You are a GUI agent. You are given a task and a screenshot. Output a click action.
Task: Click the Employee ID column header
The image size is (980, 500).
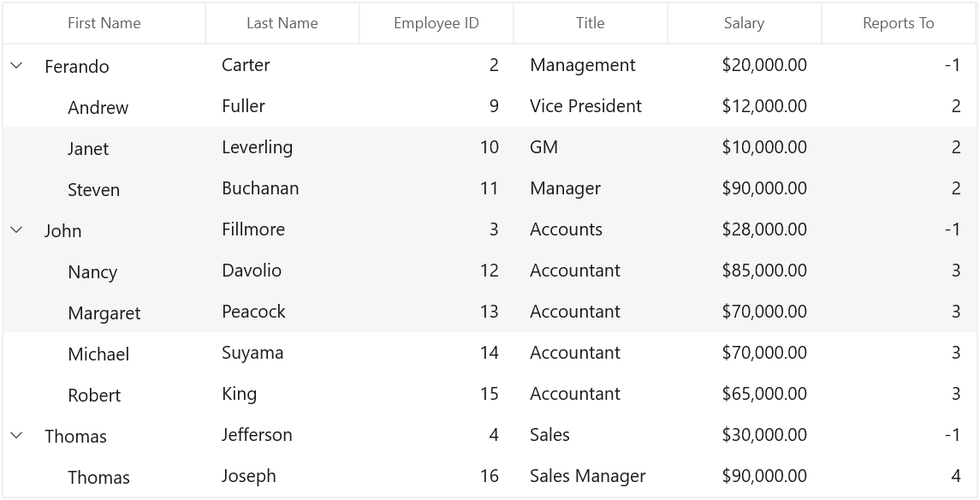tap(437, 23)
